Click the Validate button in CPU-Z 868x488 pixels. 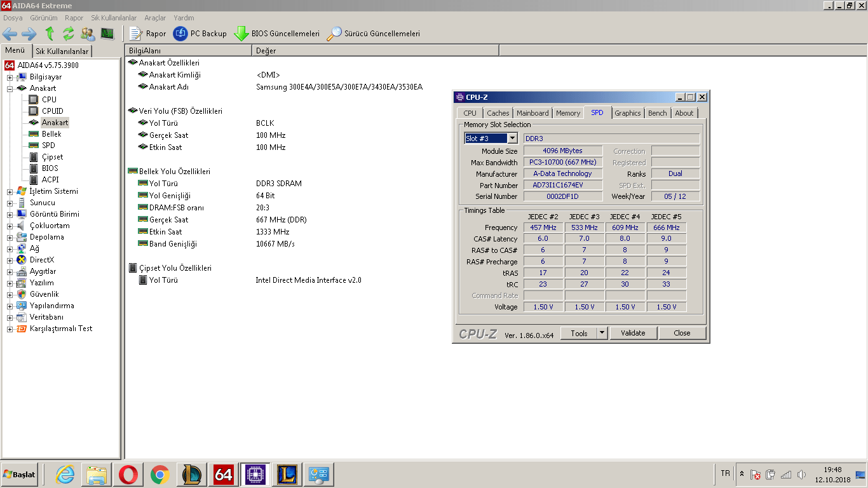click(633, 333)
